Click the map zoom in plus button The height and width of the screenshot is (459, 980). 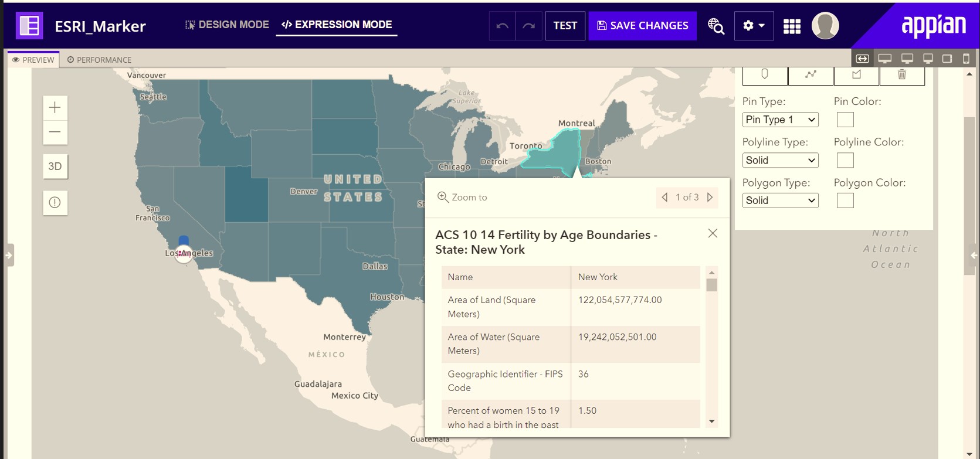[x=55, y=108]
